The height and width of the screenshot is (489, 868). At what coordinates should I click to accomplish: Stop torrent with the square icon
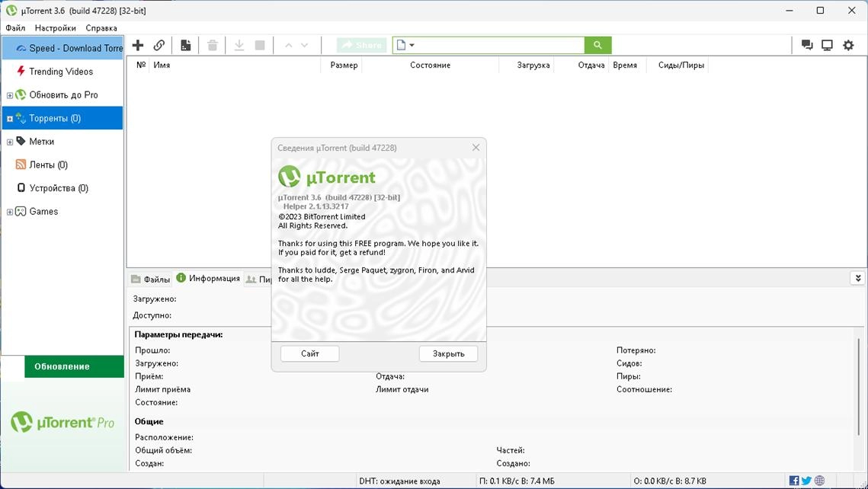260,46
